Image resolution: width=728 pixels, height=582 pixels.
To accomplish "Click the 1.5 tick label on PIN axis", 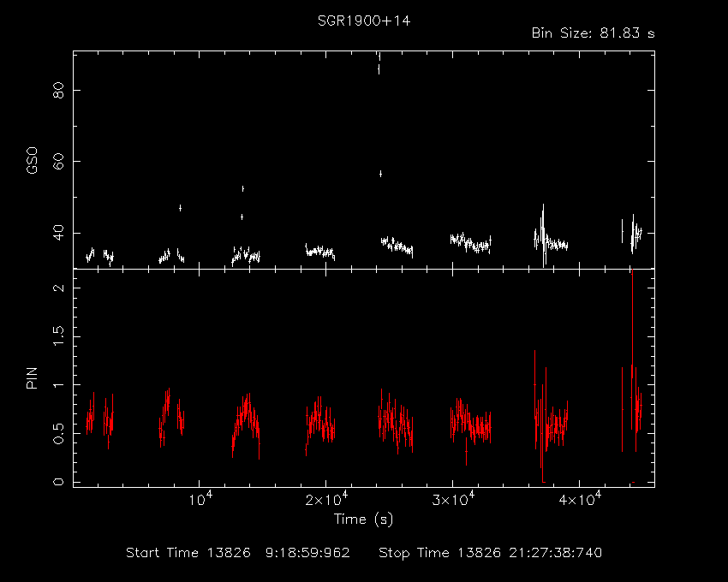I will (58, 336).
